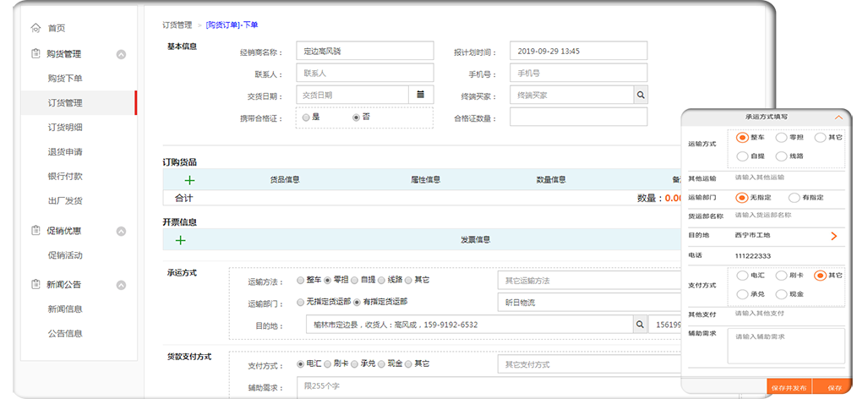Click the 保存并发布 button
The image size is (868, 399).
(789, 388)
